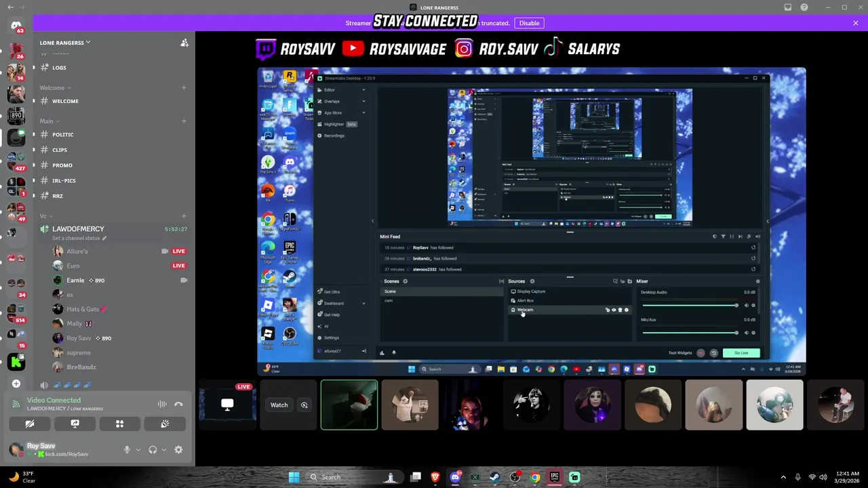Viewport: 868px width, 488px height.
Task: Collapse the Welcome channel category
Action: (x=55, y=87)
